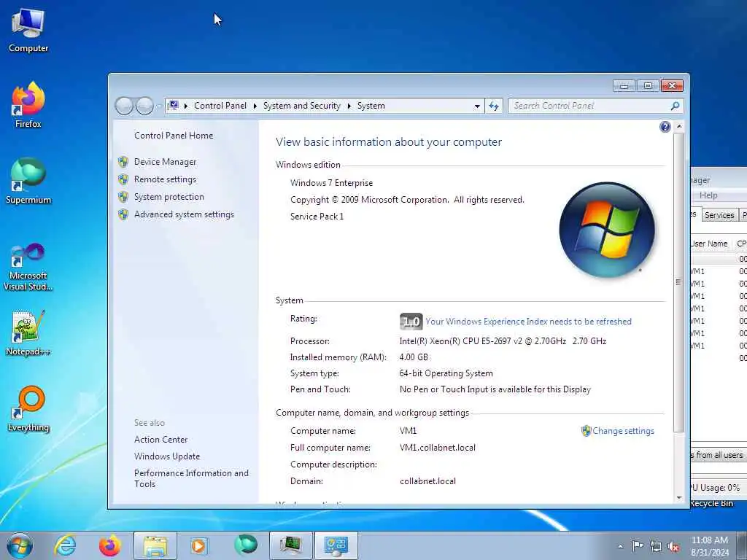
Task: Show hidden tray icons arrow
Action: tap(620, 546)
